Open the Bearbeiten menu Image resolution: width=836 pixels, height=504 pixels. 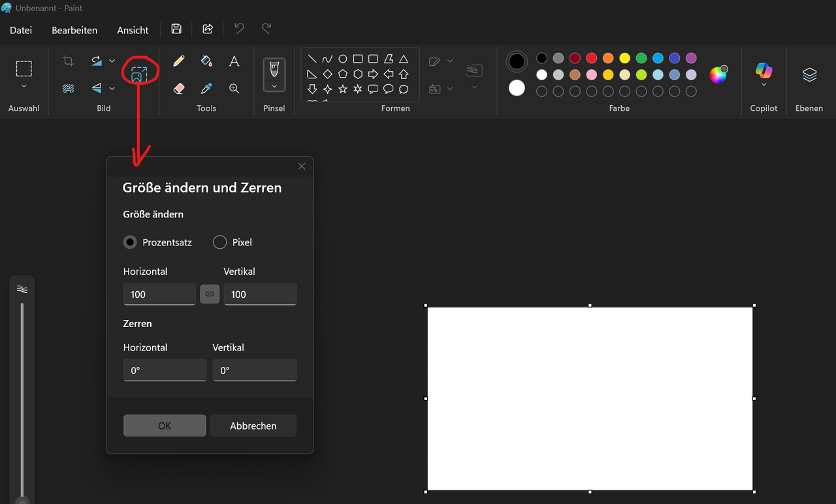pyautogui.click(x=74, y=30)
